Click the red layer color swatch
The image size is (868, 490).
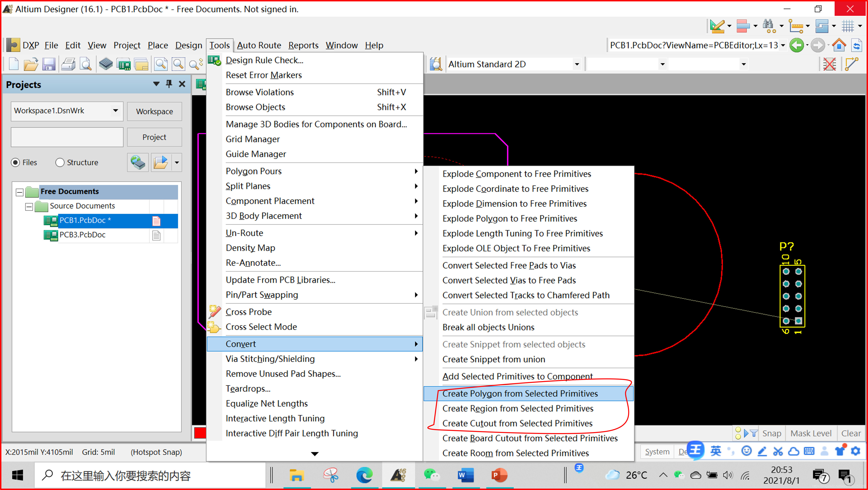tap(200, 433)
